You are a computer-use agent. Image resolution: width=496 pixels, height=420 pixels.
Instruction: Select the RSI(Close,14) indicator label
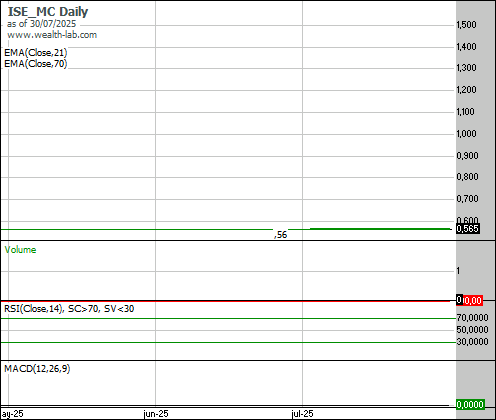point(69,309)
